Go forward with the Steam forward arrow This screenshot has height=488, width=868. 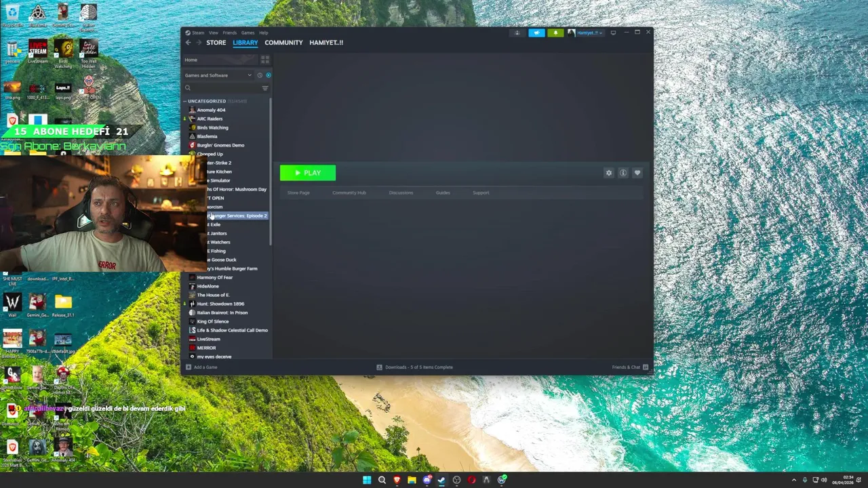pos(199,42)
